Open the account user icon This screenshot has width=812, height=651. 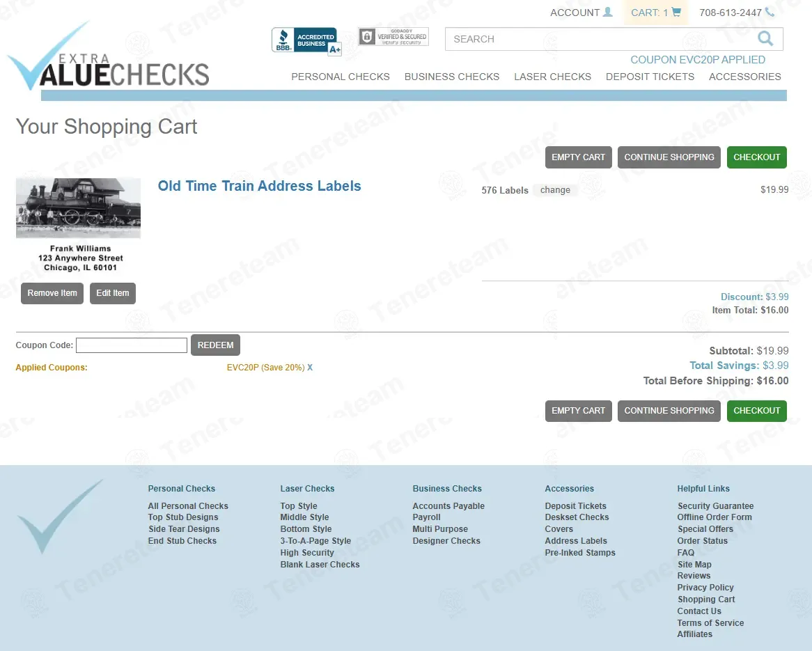608,11
